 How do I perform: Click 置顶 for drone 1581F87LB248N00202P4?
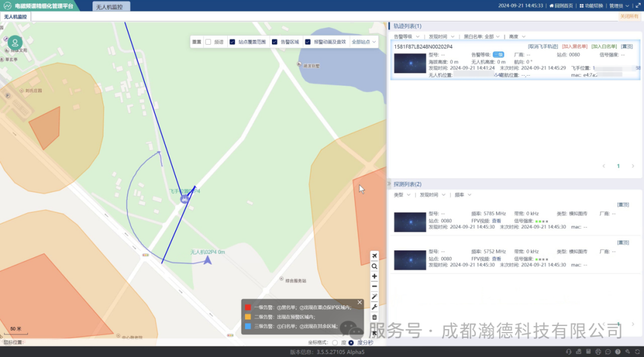coord(627,46)
